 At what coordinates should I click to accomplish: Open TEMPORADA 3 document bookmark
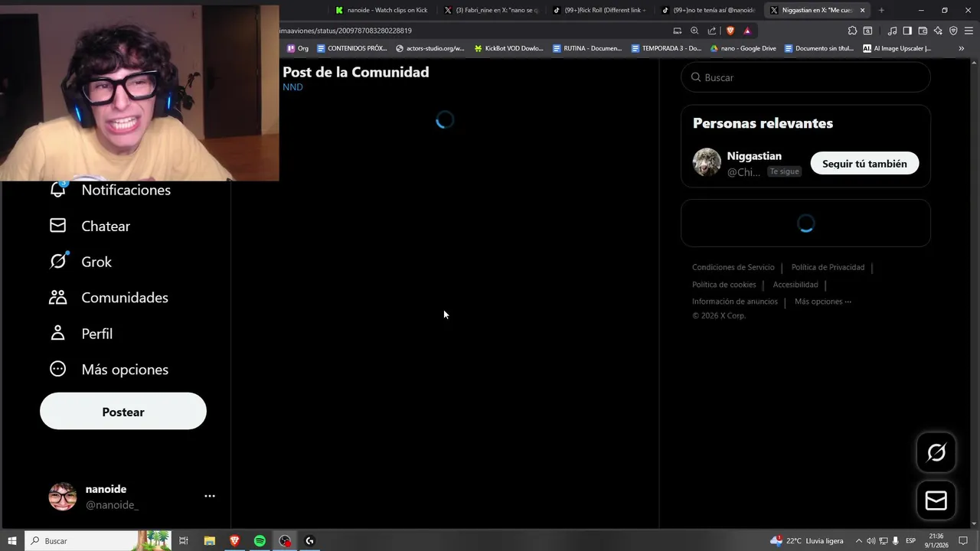(x=666, y=48)
